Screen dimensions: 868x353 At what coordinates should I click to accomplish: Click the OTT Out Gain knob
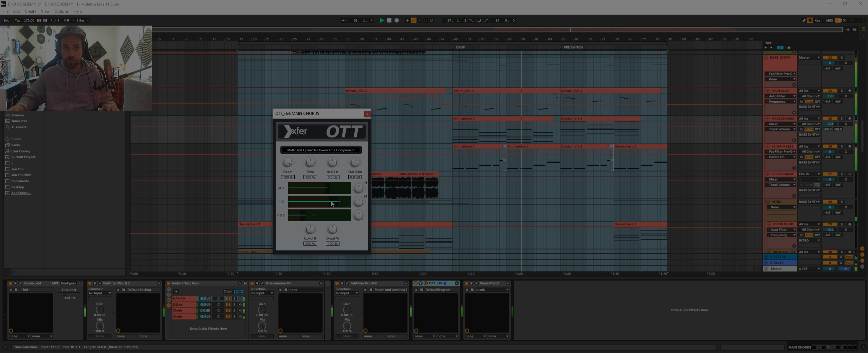(x=355, y=163)
